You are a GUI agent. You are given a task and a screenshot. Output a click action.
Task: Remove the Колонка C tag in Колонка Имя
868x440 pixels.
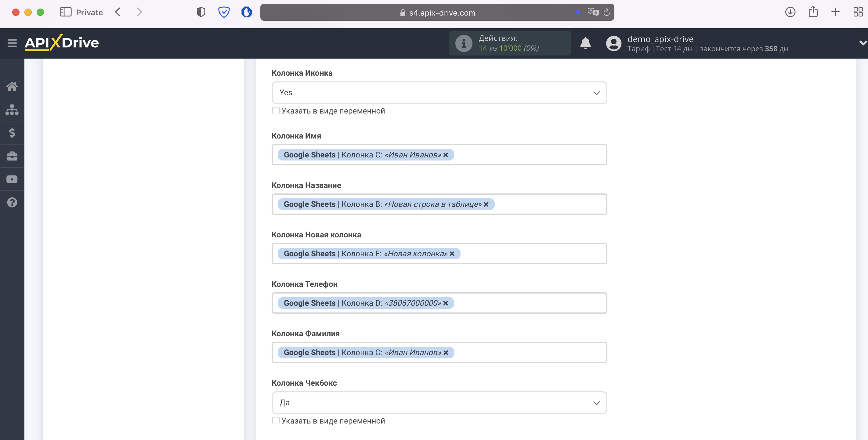tap(446, 155)
